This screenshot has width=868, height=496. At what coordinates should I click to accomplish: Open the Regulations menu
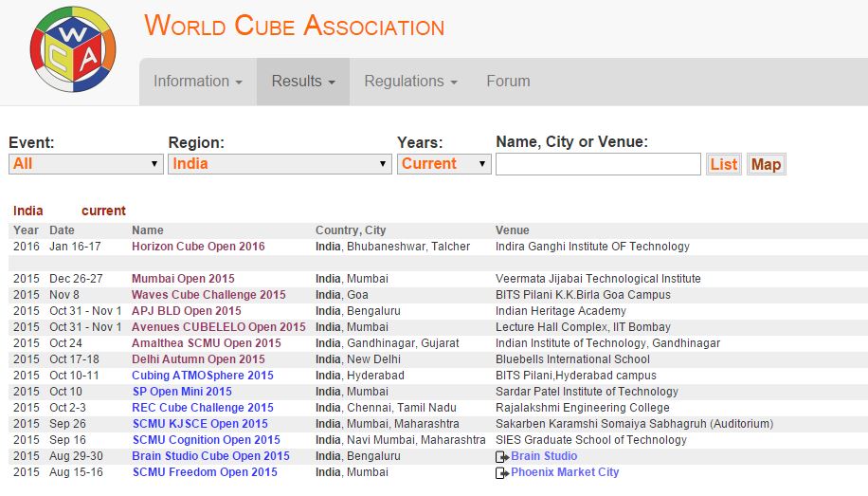tap(410, 82)
